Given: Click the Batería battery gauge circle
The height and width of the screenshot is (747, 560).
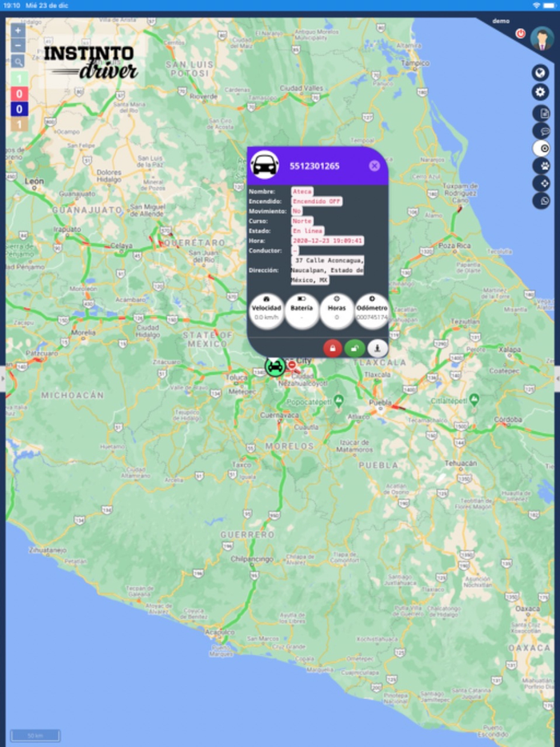Looking at the screenshot, I should 302,311.
